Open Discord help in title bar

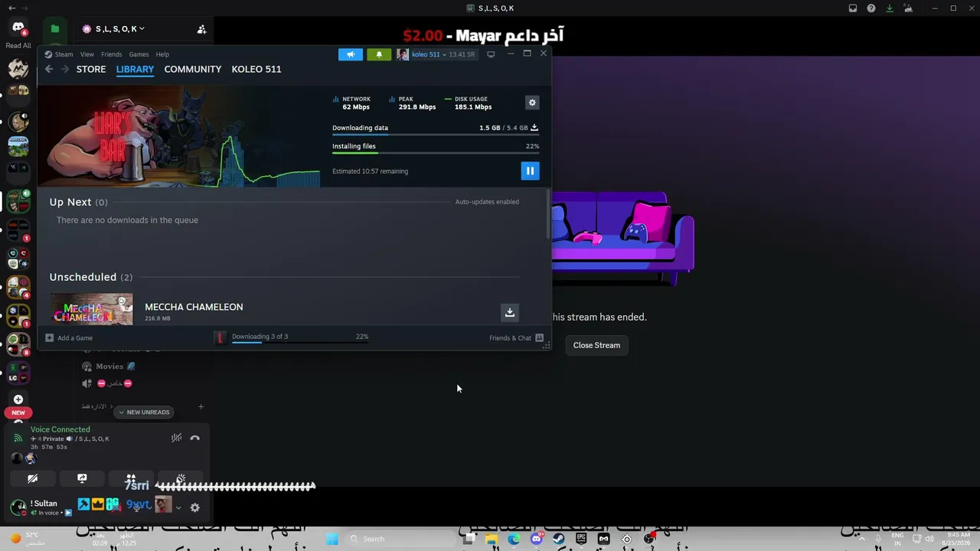pyautogui.click(x=871, y=8)
